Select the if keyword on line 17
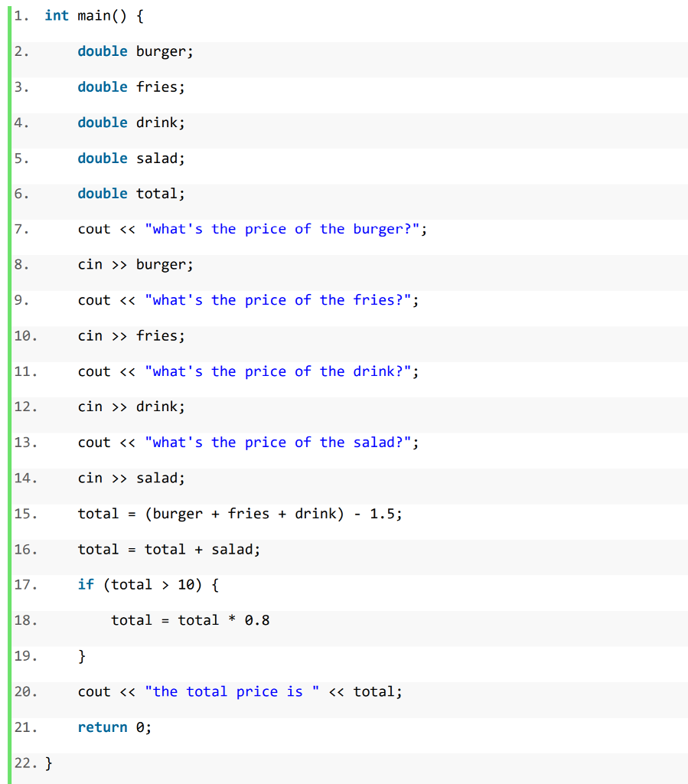The image size is (688, 784). click(x=86, y=584)
